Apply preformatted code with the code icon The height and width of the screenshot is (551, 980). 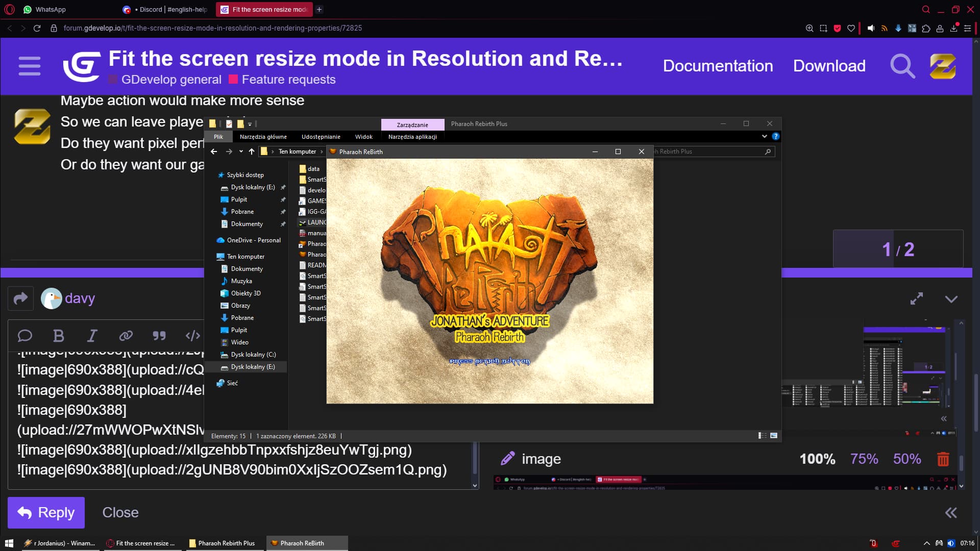tap(192, 336)
